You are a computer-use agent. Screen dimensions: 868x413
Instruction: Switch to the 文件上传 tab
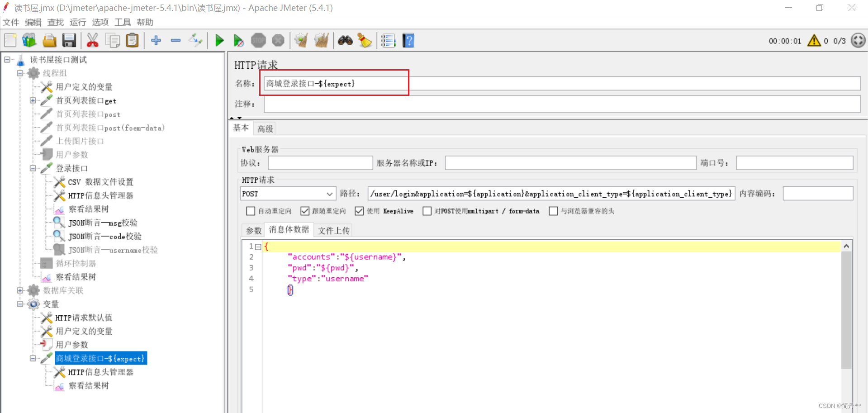tap(334, 230)
